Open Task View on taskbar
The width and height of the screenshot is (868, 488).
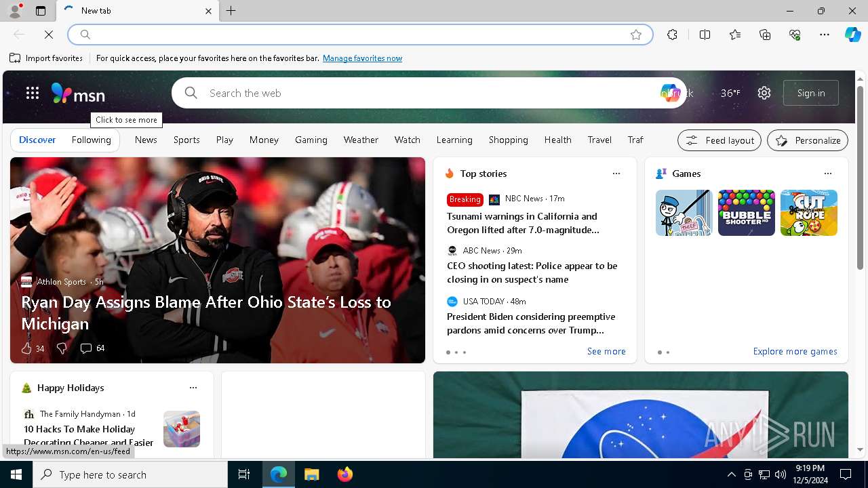click(244, 474)
